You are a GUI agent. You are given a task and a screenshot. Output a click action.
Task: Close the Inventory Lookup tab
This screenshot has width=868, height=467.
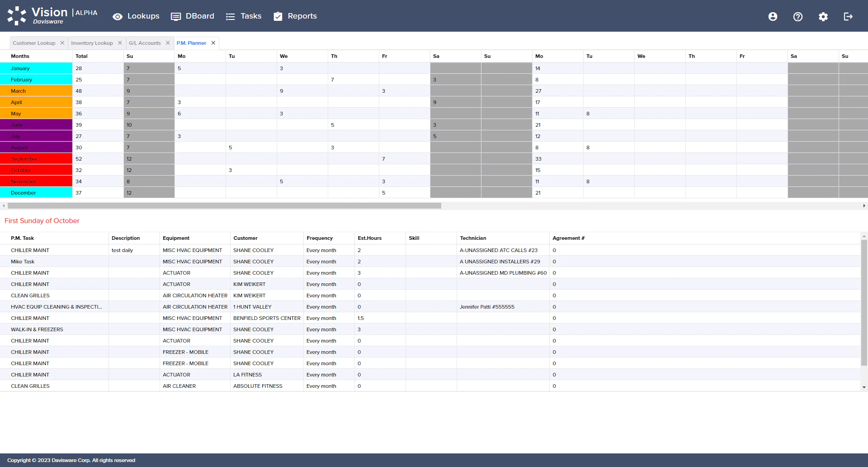[120, 43]
